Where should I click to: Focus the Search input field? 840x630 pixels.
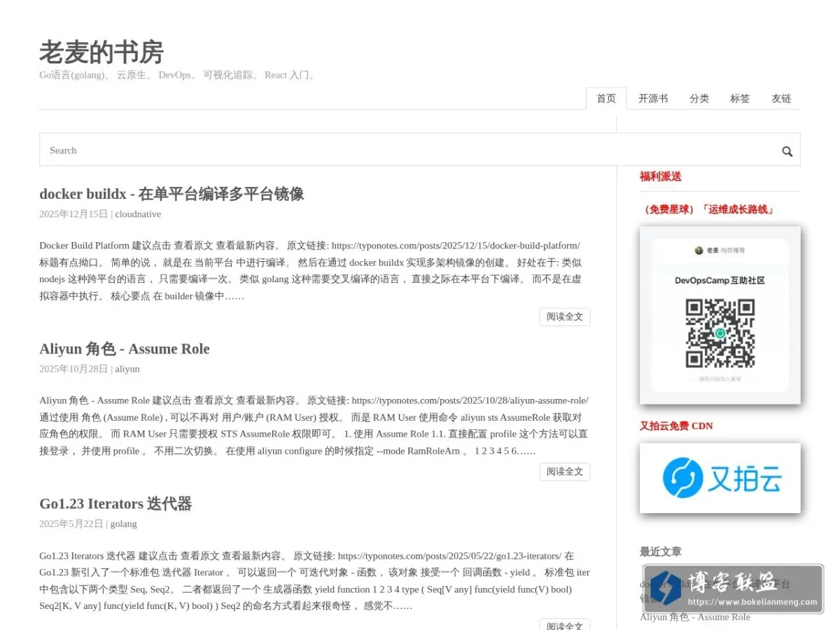pyautogui.click(x=419, y=150)
